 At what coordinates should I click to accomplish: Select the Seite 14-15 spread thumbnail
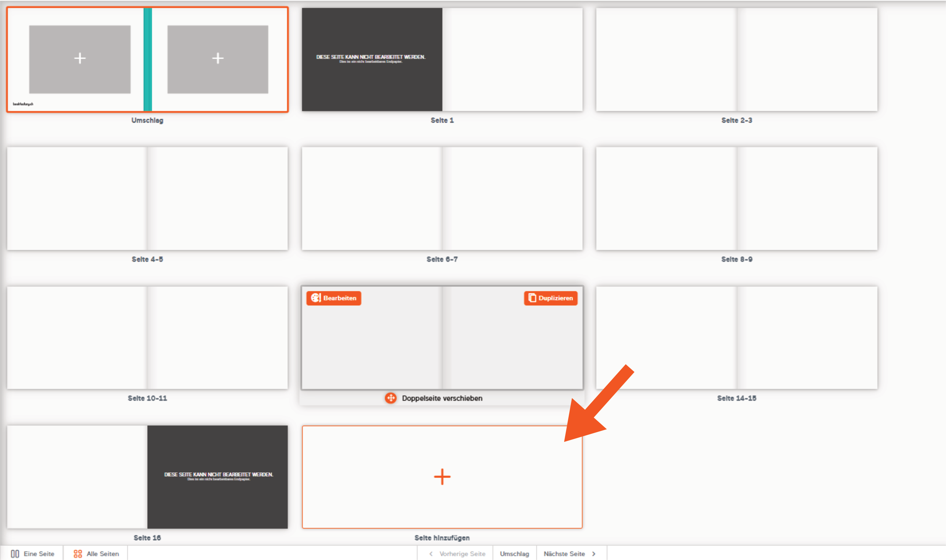tap(736, 338)
